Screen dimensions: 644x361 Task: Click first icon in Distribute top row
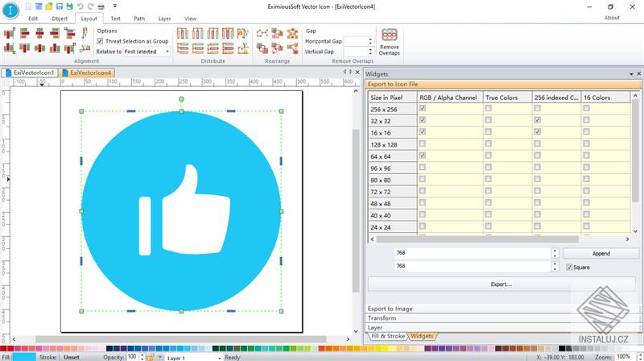[183, 33]
